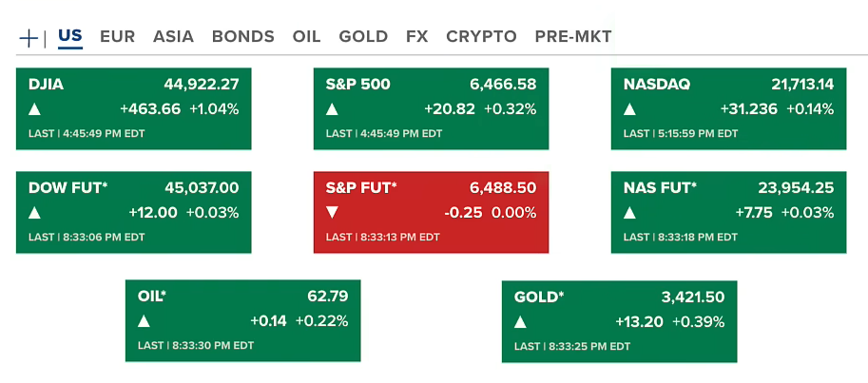Click the NASDAQ up arrow icon

coord(629,109)
